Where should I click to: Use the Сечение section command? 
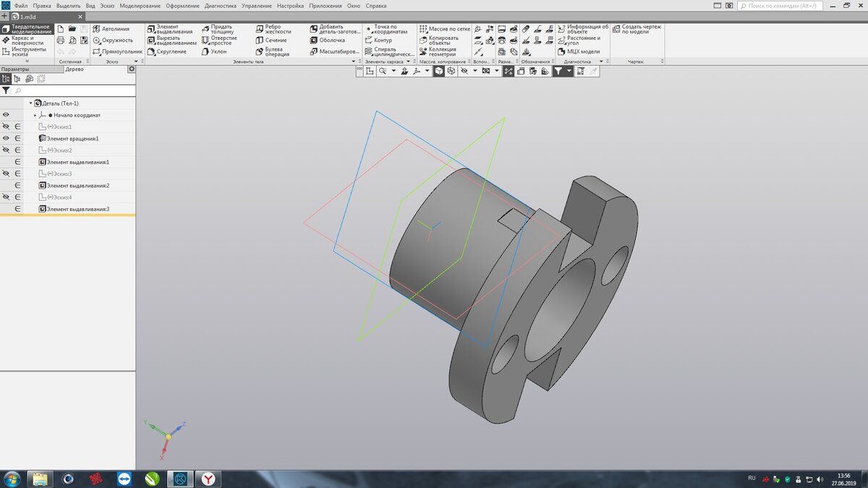(x=271, y=40)
